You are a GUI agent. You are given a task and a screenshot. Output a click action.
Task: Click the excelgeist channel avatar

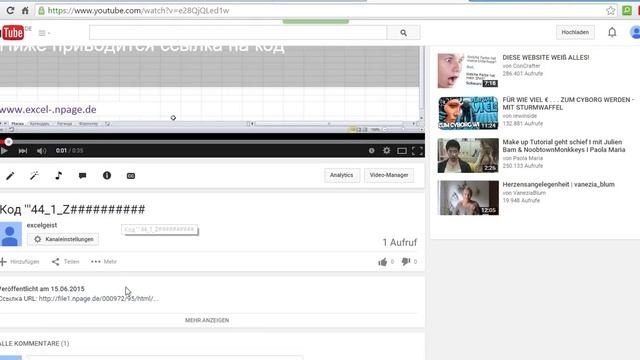[x=11, y=234]
